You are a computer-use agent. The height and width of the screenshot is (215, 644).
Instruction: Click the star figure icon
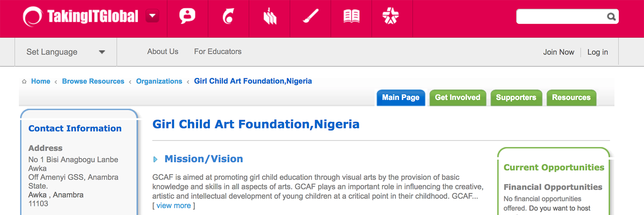coord(390,16)
